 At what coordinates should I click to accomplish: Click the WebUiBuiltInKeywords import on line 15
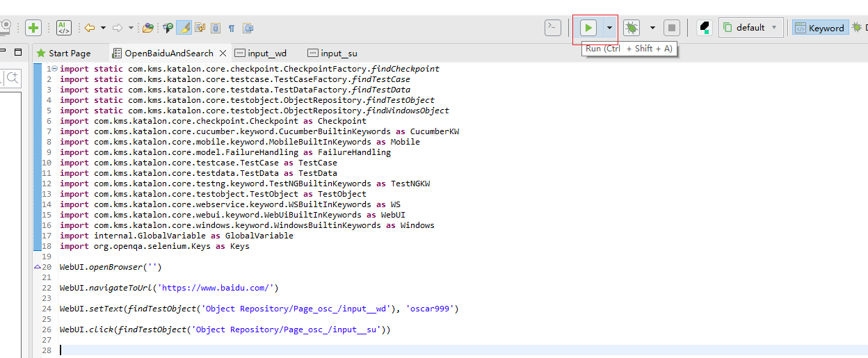(232, 215)
